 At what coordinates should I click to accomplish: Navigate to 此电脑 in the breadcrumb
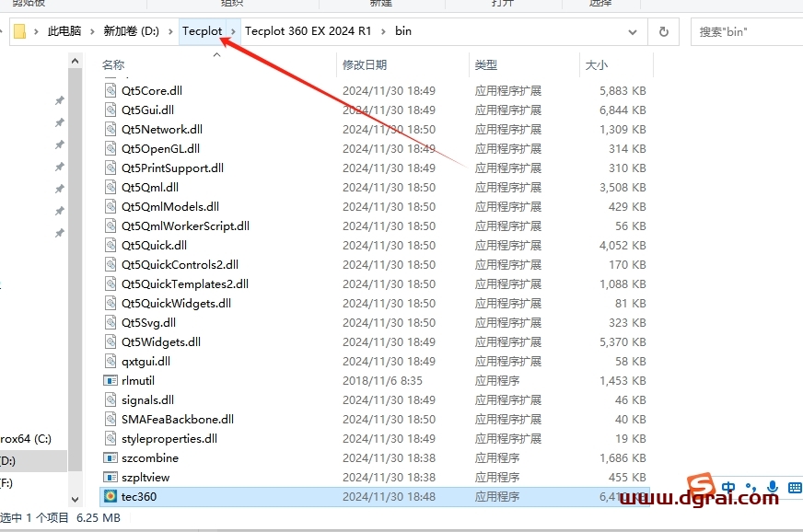point(64,31)
